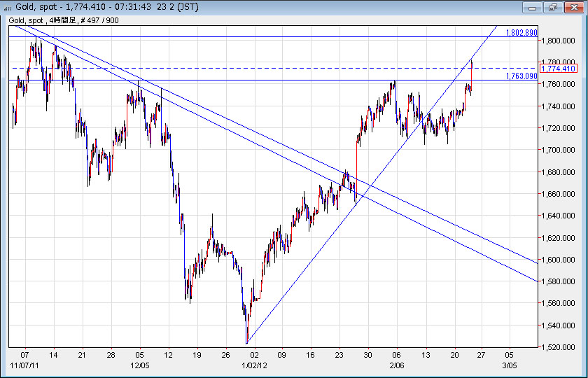Select the current price tag 1,774.410
Viewport: 588px width, 378px height.
click(x=558, y=69)
